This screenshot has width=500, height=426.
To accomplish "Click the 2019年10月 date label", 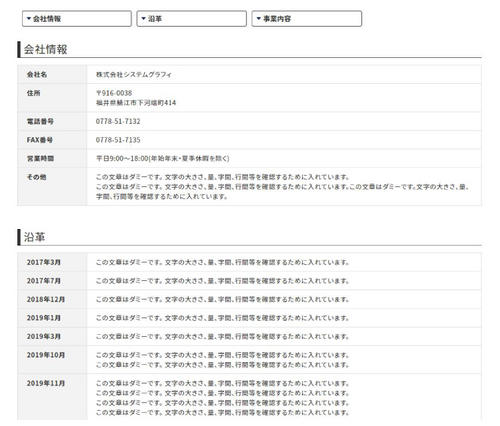I will tap(46, 355).
